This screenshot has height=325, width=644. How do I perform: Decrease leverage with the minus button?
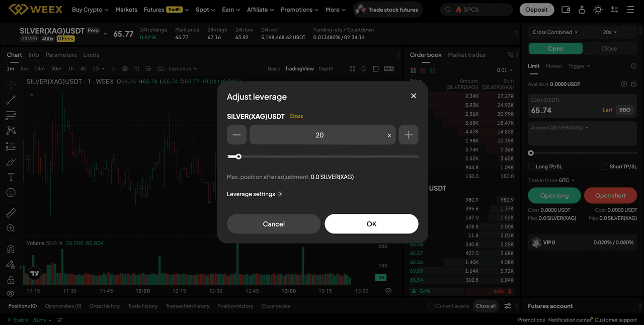236,135
